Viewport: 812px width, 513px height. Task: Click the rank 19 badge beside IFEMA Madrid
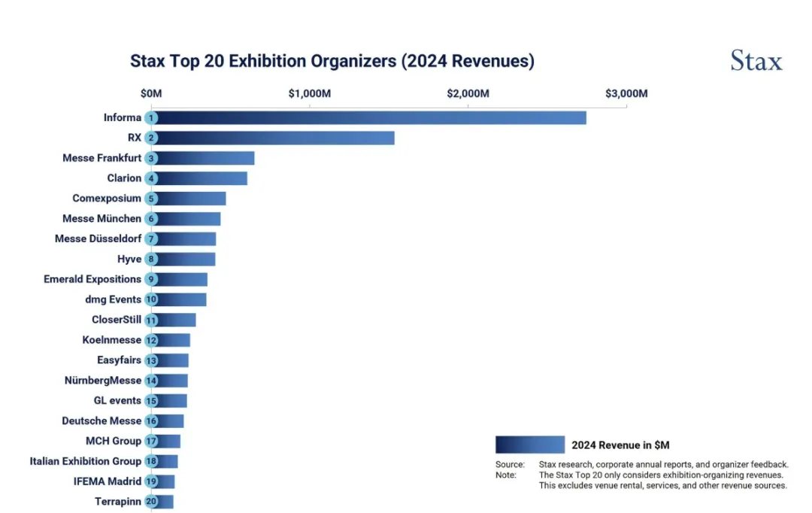point(151,481)
